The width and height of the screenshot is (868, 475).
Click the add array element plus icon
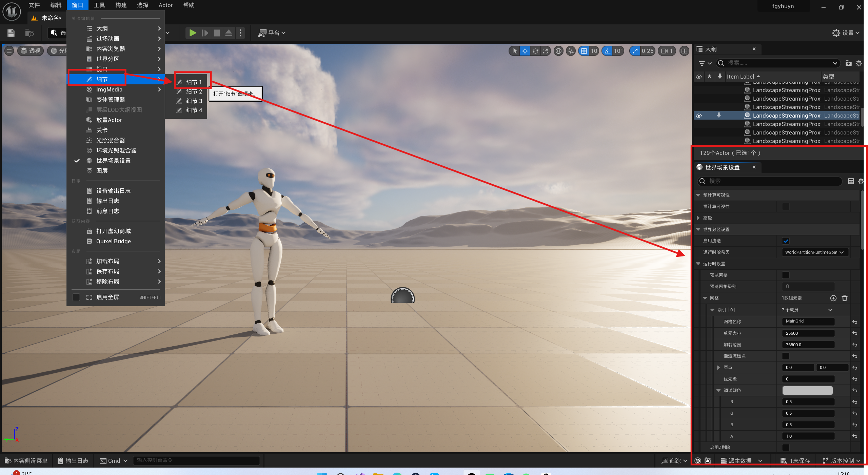pos(833,298)
